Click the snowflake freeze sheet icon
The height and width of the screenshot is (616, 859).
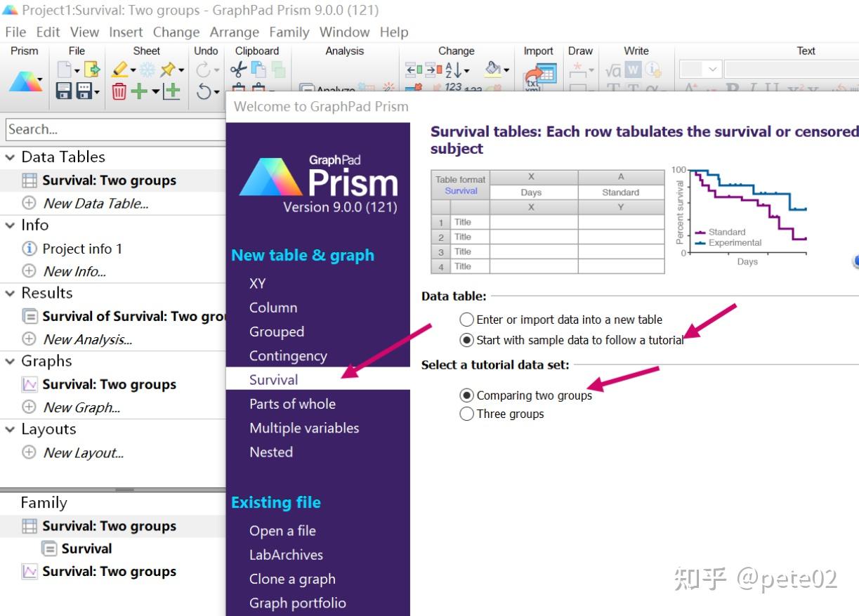pos(147,70)
